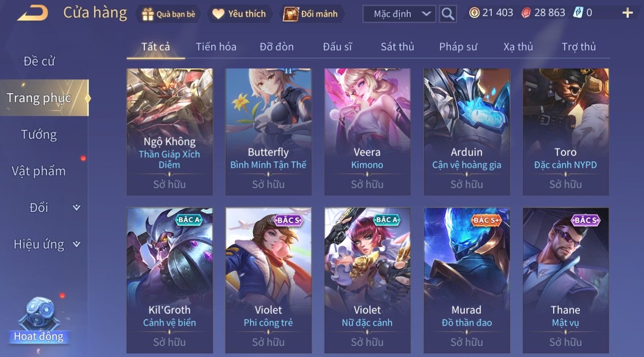Open Tướng in the sidebar
Screen dimensions: 644x357
39,135
